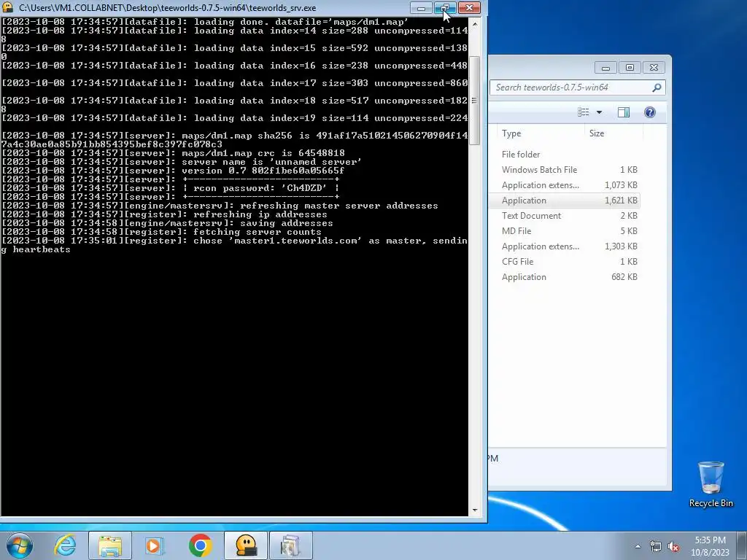
Task: Open Windows Explorer taskbar icon
Action: (110, 545)
